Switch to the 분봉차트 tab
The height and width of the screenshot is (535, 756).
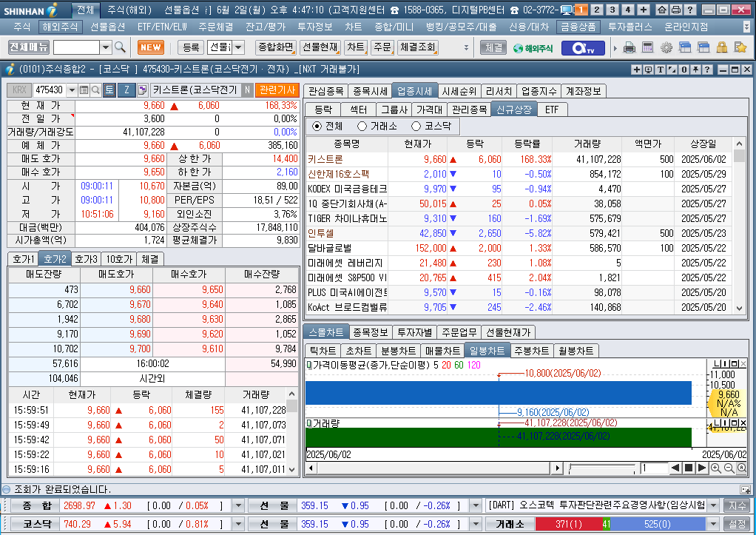(x=398, y=351)
